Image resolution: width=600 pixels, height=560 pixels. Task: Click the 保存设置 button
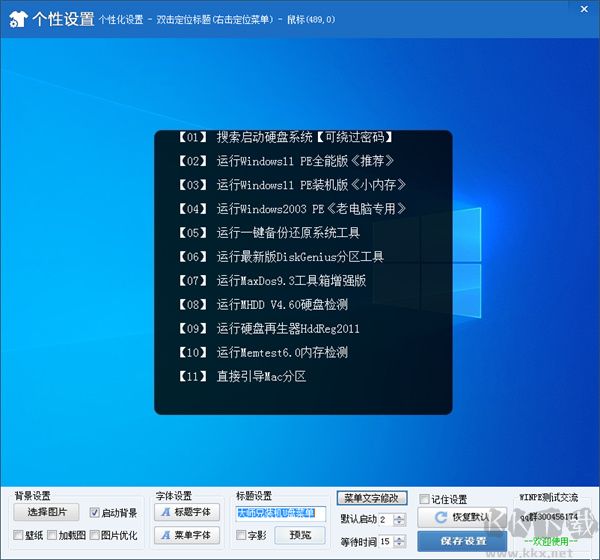(462, 541)
